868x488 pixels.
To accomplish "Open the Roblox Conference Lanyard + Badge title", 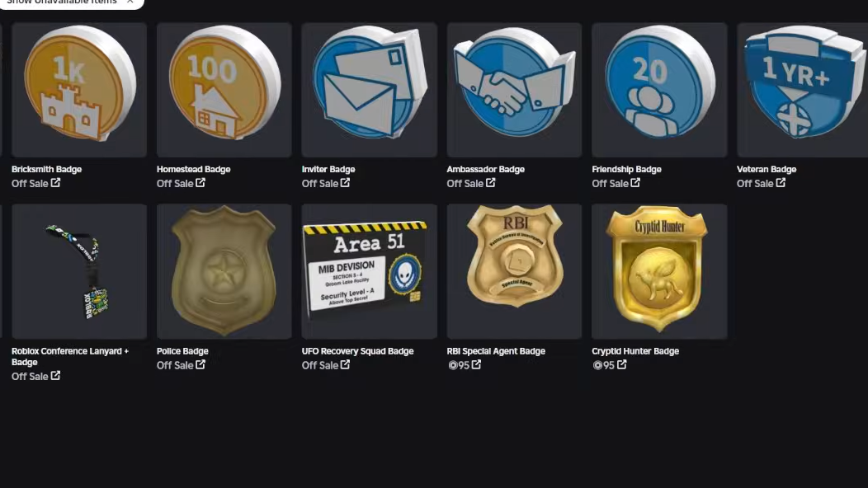I will (70, 356).
